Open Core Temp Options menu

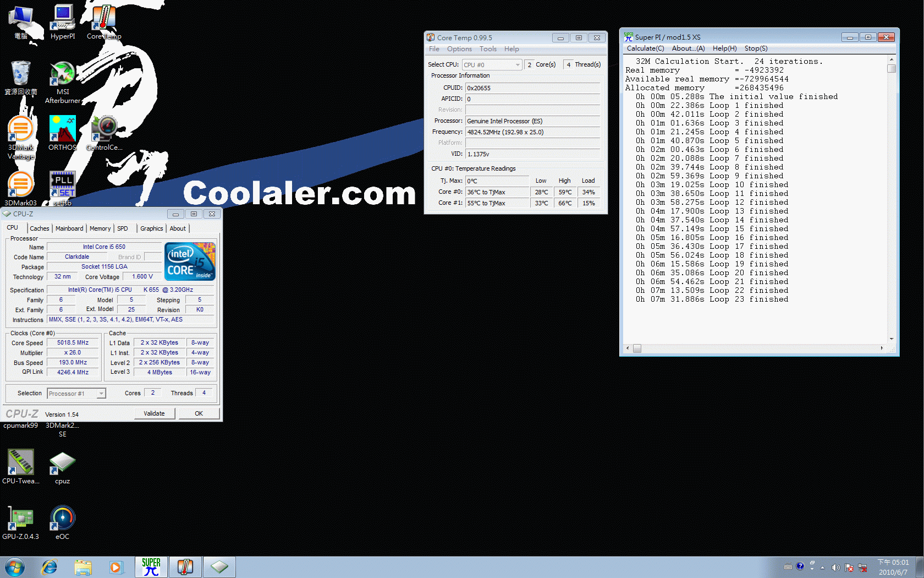[x=459, y=49]
